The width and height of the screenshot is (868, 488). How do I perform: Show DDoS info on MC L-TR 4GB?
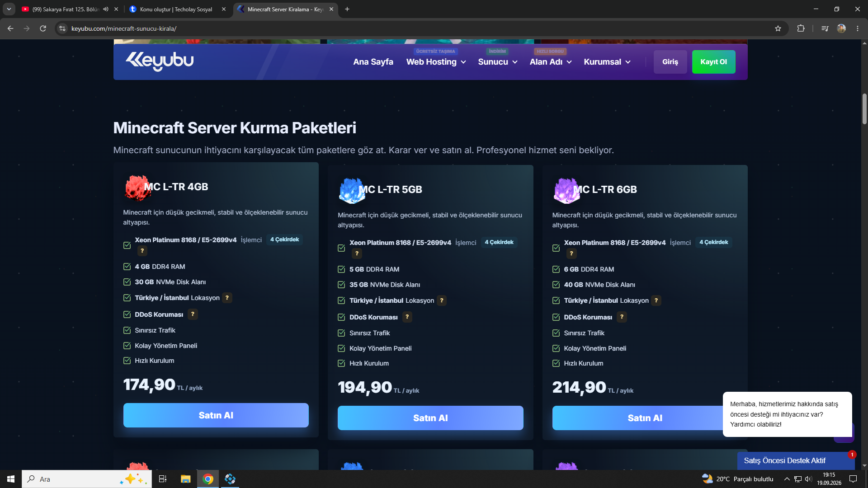[x=193, y=314]
